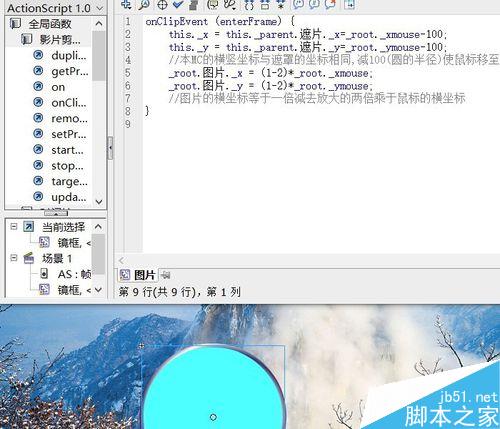Viewport: 500px width, 429px height.
Task: Pin the current script with pushpin icon
Action: pos(165,275)
